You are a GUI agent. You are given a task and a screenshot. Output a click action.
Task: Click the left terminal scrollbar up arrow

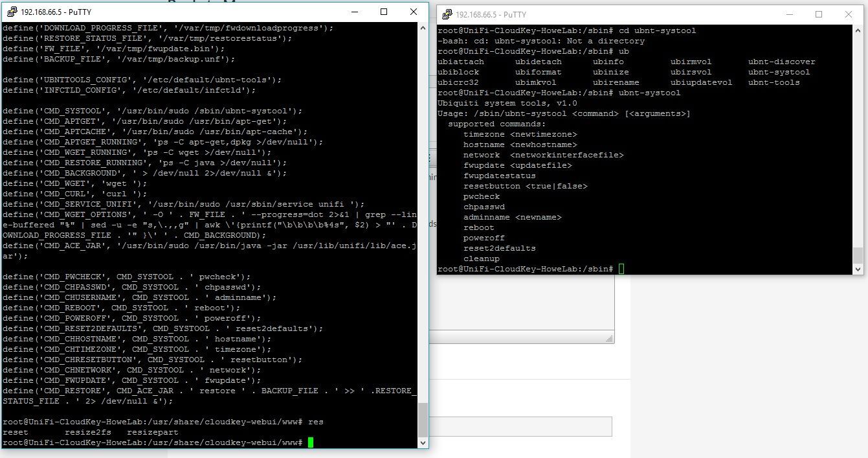click(x=423, y=29)
